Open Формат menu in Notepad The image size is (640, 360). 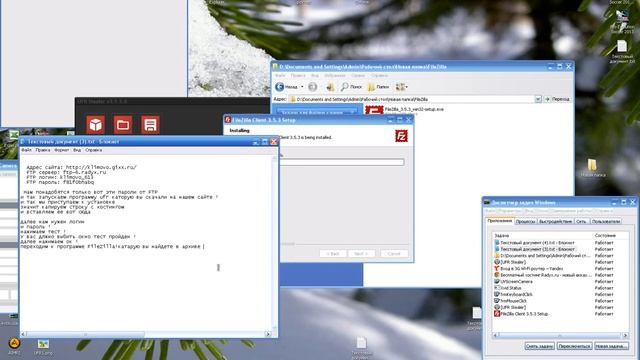pos(62,150)
